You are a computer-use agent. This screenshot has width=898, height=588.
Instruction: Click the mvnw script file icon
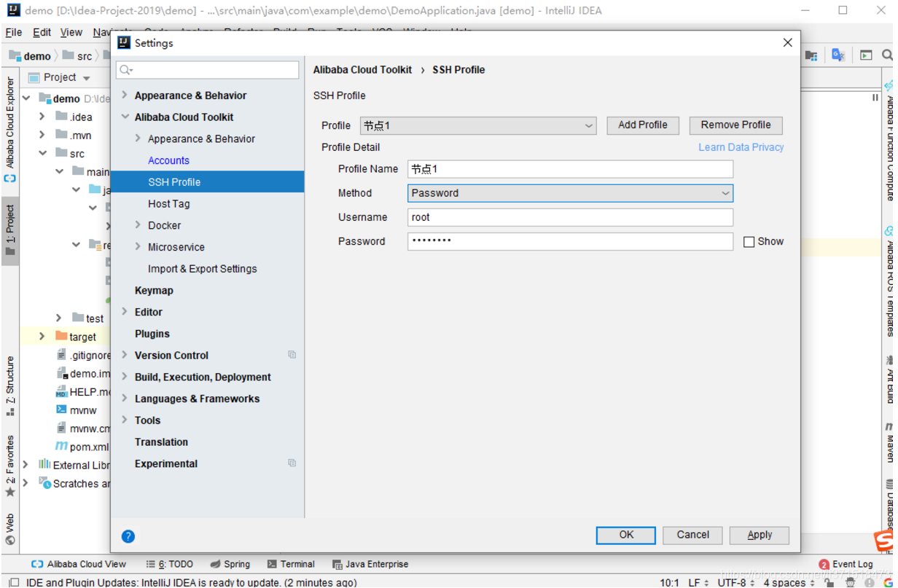point(62,410)
